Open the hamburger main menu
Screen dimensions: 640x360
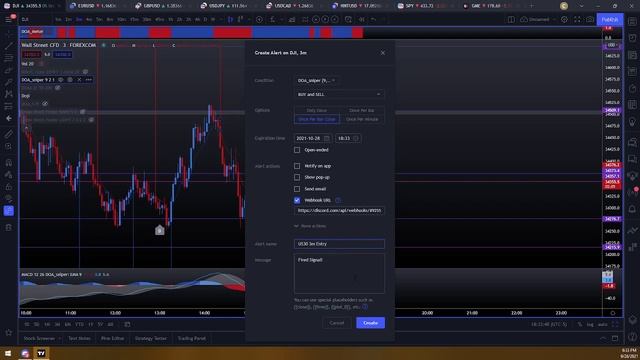point(9,19)
